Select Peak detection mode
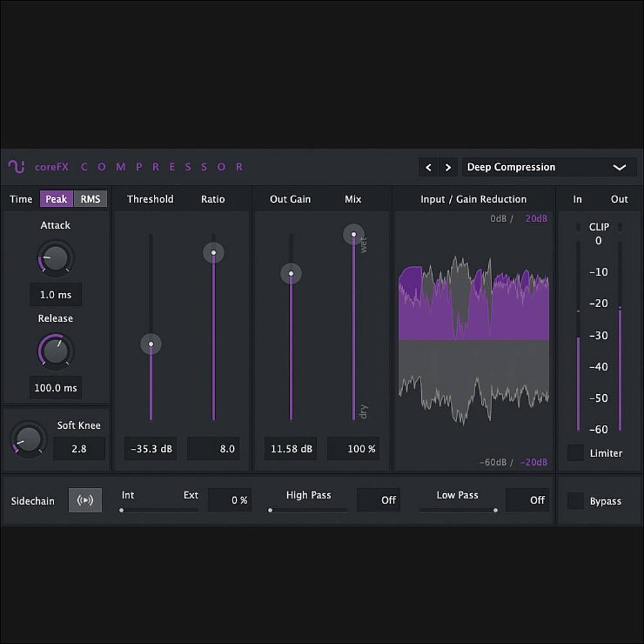Viewport: 644px width, 644px height. [56, 199]
